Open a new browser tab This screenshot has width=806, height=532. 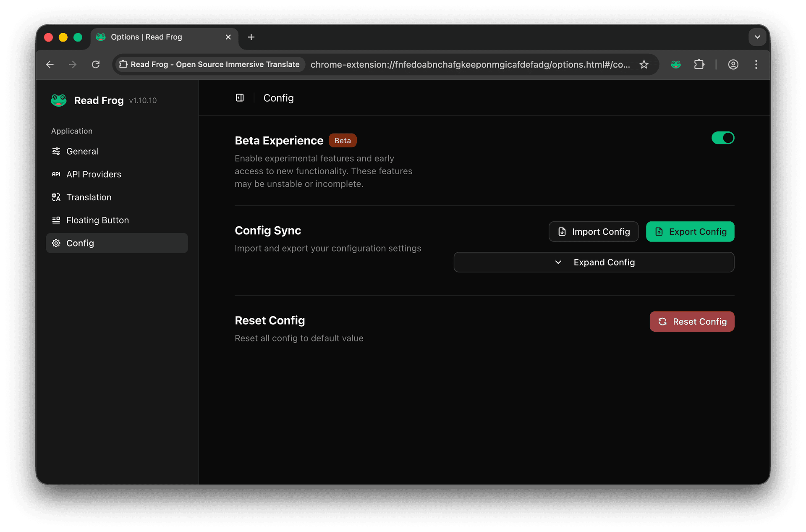(x=251, y=37)
